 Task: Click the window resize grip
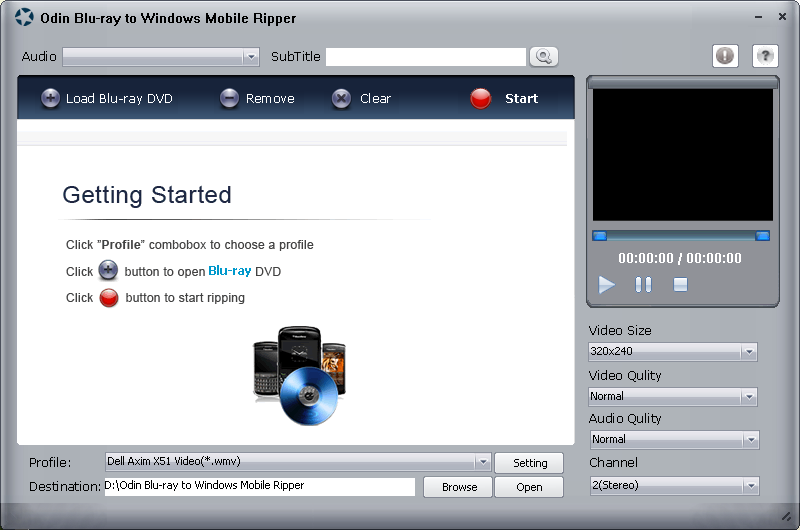pyautogui.click(x=786, y=516)
